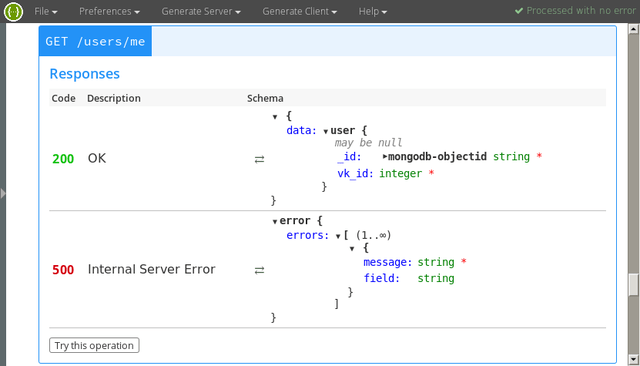Image resolution: width=640 pixels, height=366 pixels.
Task: Click the 'errors:' property name
Action: [x=307, y=235]
